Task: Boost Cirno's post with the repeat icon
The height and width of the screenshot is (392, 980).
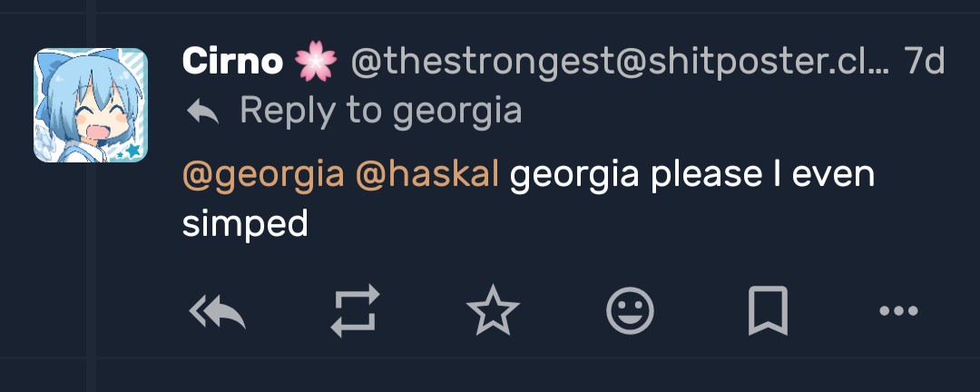Action: tap(353, 310)
